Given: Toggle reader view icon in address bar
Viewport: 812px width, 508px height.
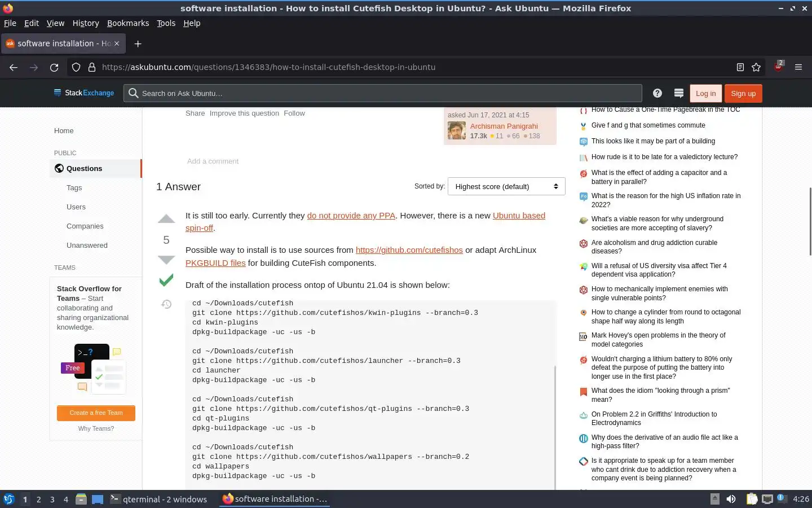Looking at the screenshot, I should tap(740, 67).
